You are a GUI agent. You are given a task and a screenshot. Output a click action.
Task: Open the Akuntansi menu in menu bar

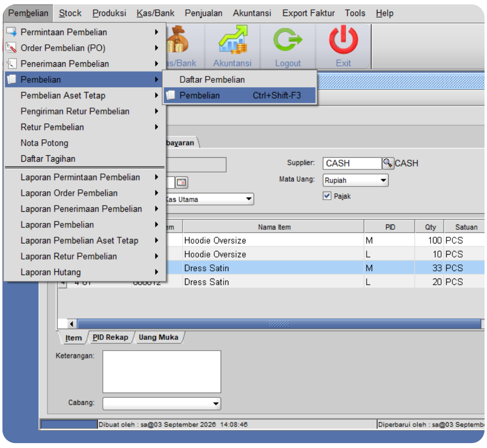pos(252,13)
